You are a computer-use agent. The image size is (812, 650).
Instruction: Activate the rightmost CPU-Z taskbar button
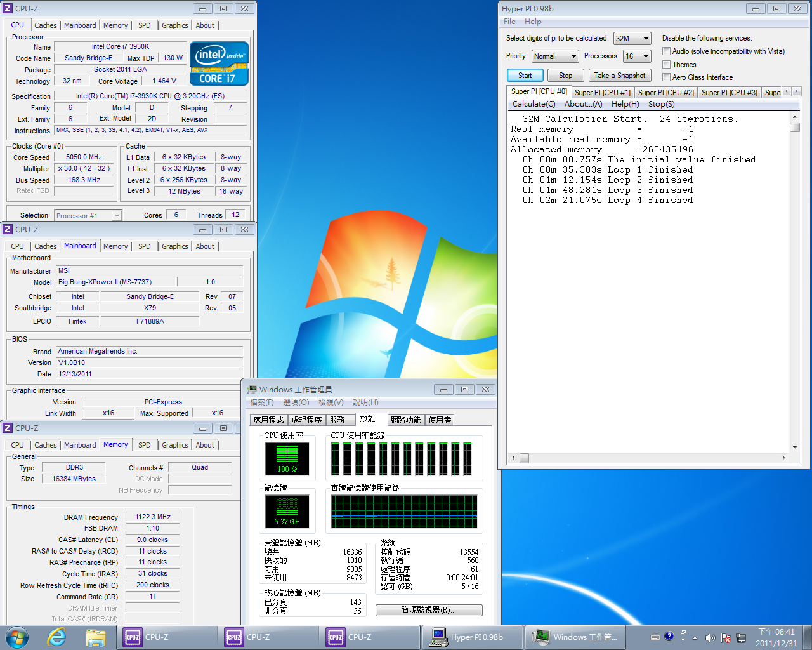370,637
